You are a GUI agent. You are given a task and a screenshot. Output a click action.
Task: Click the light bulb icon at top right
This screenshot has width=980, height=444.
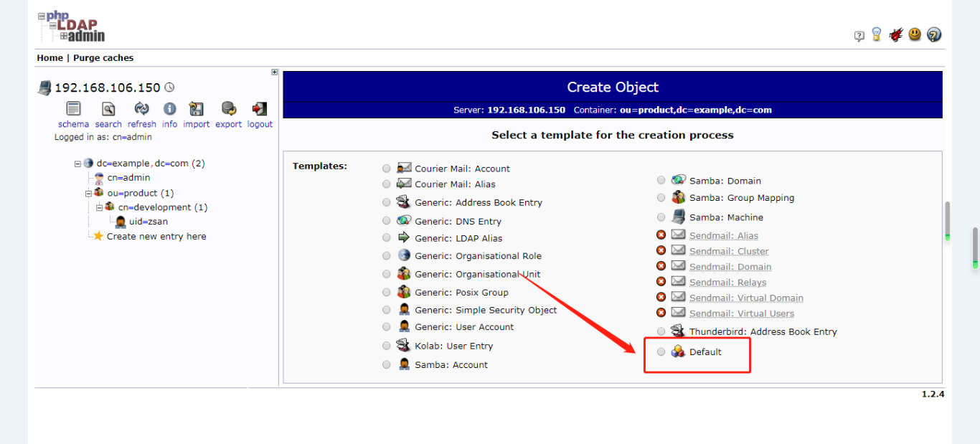876,34
